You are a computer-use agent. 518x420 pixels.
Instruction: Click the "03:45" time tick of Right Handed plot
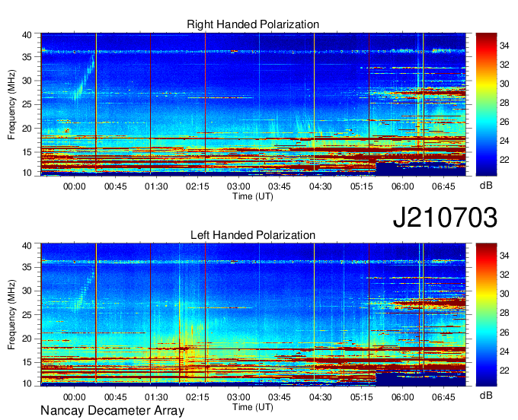point(280,186)
